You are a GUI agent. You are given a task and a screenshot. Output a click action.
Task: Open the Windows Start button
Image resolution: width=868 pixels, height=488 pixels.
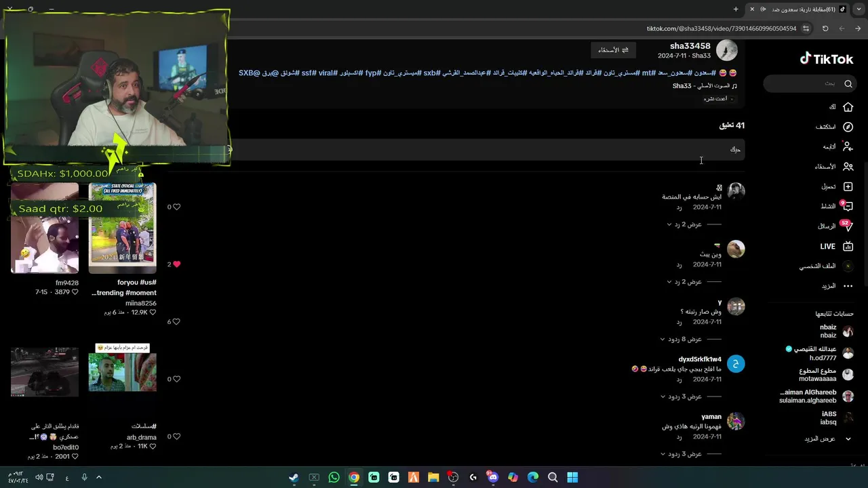click(572, 477)
